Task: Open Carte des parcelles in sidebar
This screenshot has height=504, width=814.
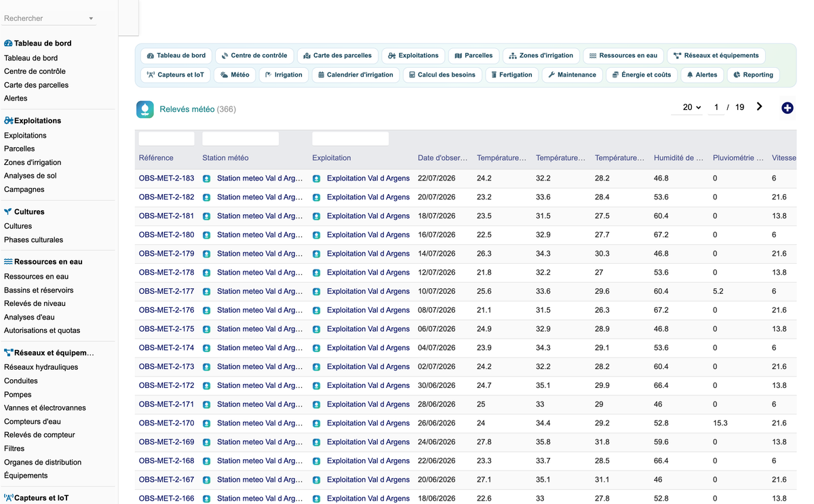Action: tap(36, 85)
